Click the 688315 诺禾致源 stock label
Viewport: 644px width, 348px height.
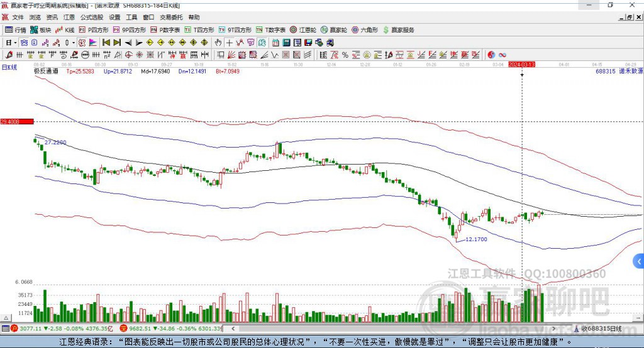coord(619,71)
